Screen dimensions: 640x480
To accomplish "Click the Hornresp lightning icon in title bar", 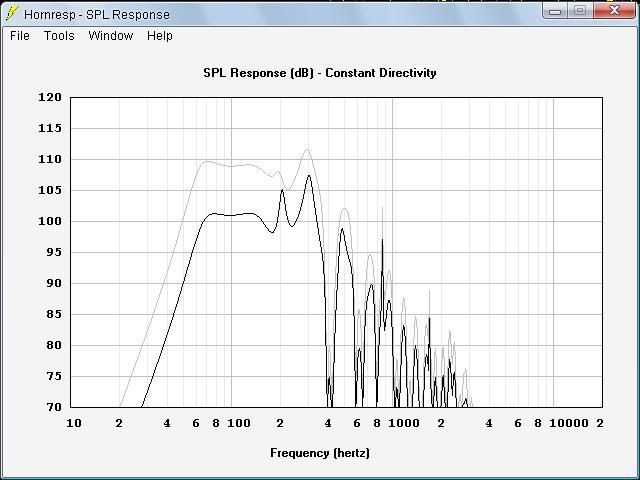I will click(x=13, y=14).
